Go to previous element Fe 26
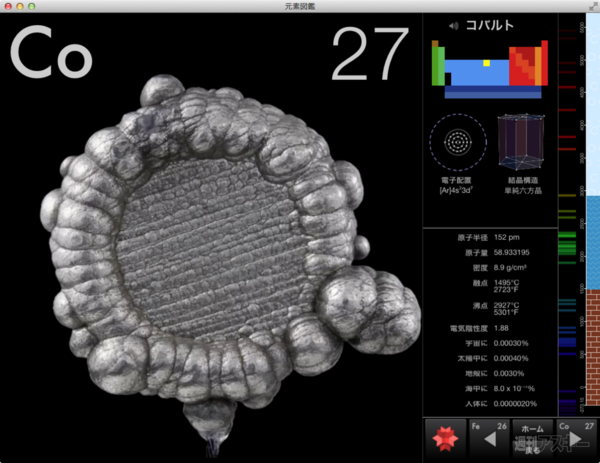600x463 pixels. coord(489,439)
